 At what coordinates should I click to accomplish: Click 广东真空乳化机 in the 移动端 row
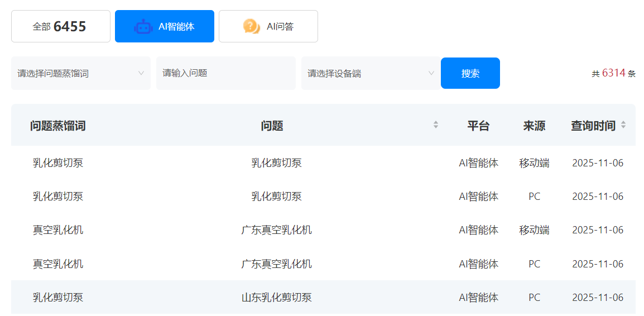pyautogui.click(x=276, y=230)
